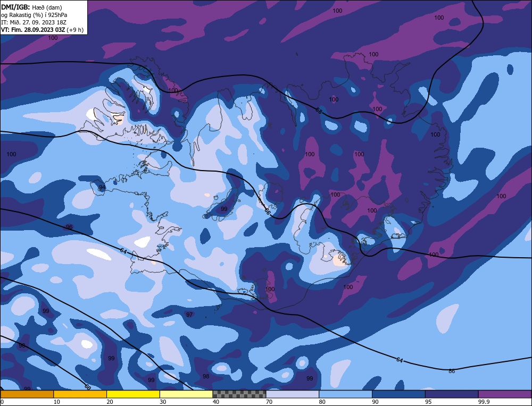Click the lavender 70–80 legend swatch
This screenshot has width=532, height=406.
293,394
